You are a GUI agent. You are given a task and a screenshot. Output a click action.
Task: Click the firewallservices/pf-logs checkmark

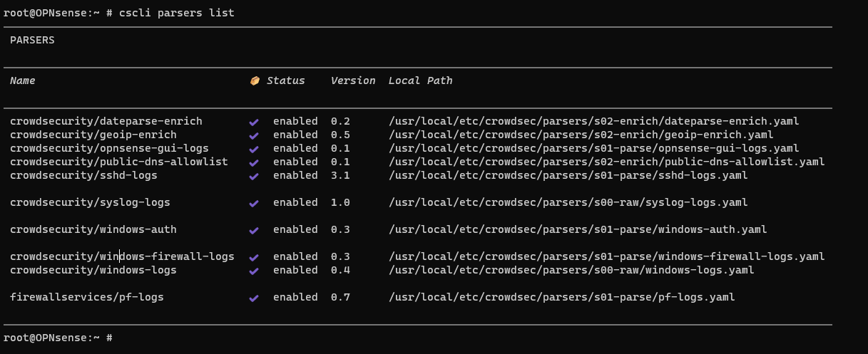point(253,298)
